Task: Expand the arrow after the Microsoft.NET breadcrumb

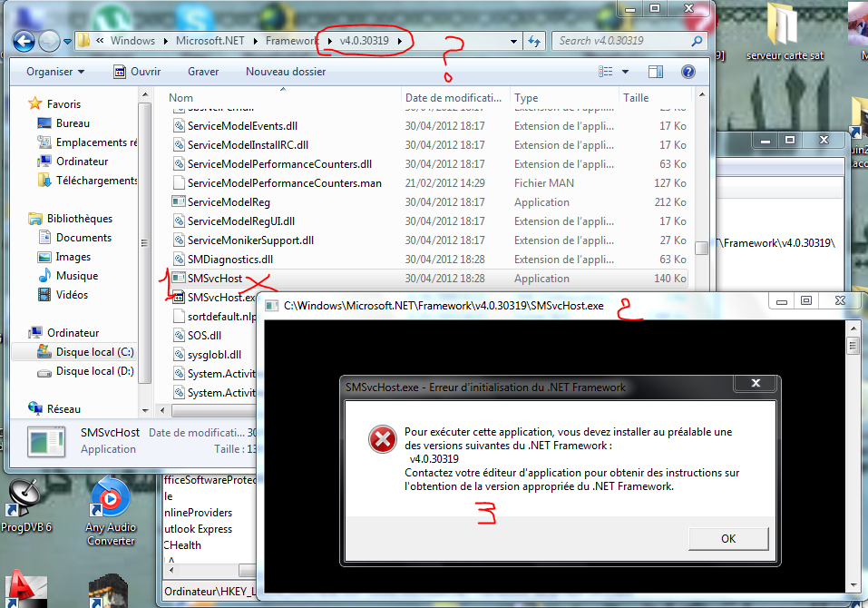Action: pos(255,41)
